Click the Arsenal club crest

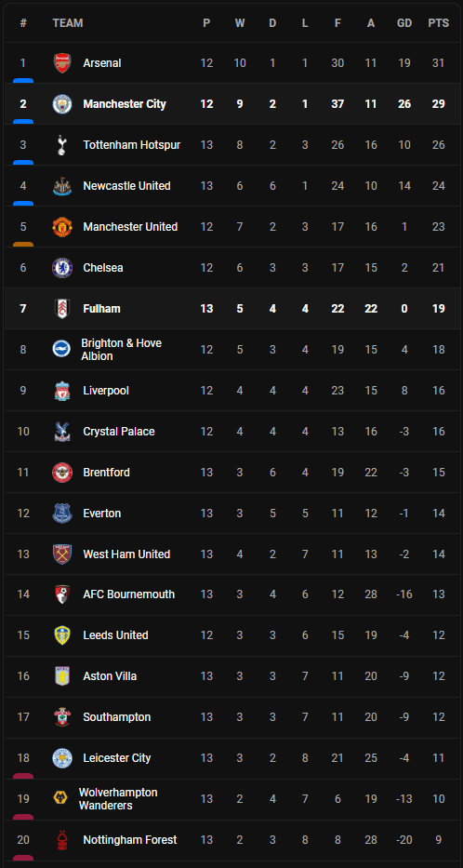(62, 63)
